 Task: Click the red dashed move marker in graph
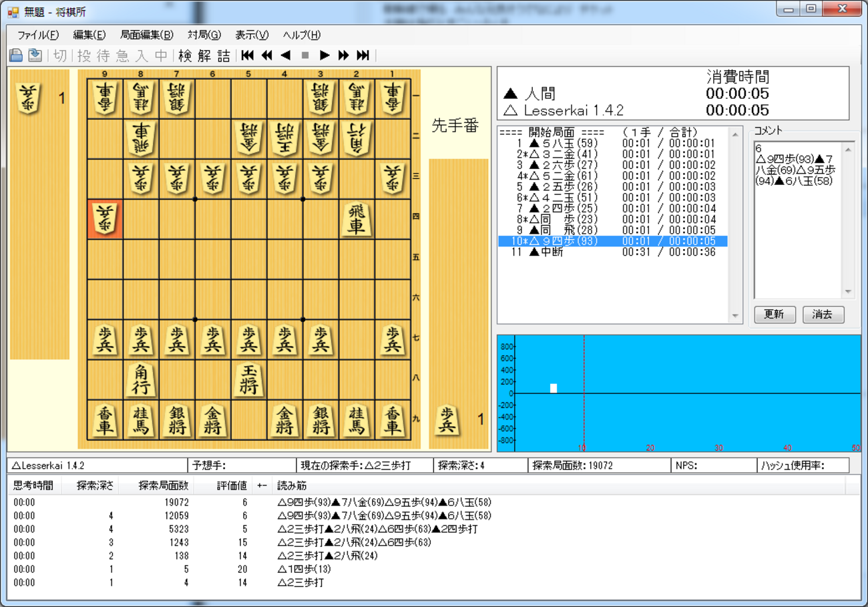point(584,393)
